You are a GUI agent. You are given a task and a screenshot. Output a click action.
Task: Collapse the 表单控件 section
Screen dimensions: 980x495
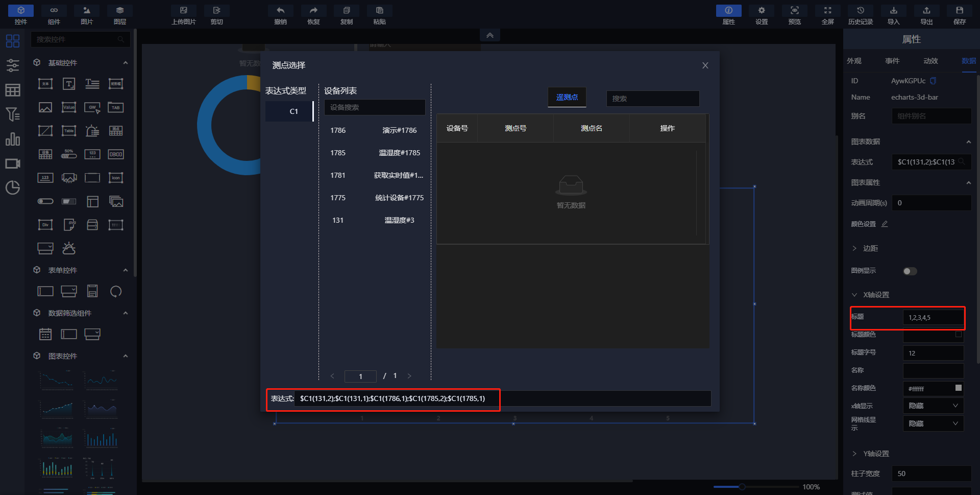126,270
